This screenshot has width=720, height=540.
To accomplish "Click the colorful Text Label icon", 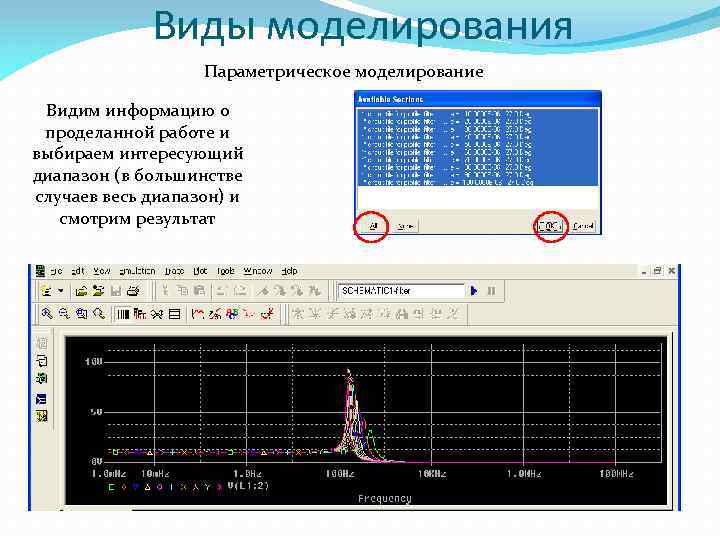I will pyautogui.click(x=232, y=314).
